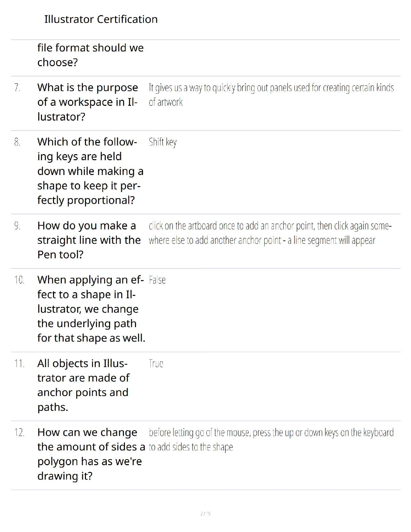Viewport: 411px width, 532px height.
Task: Click question number 11
Action: 19,363
